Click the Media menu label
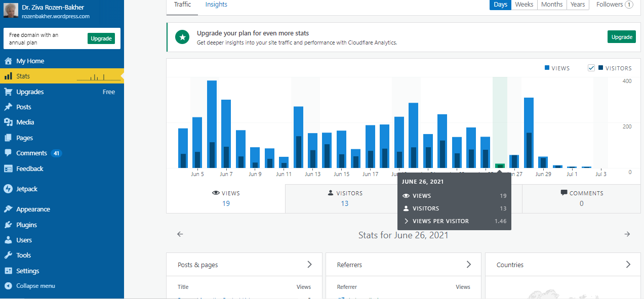Screen dimensions: 644x299 tap(25, 122)
